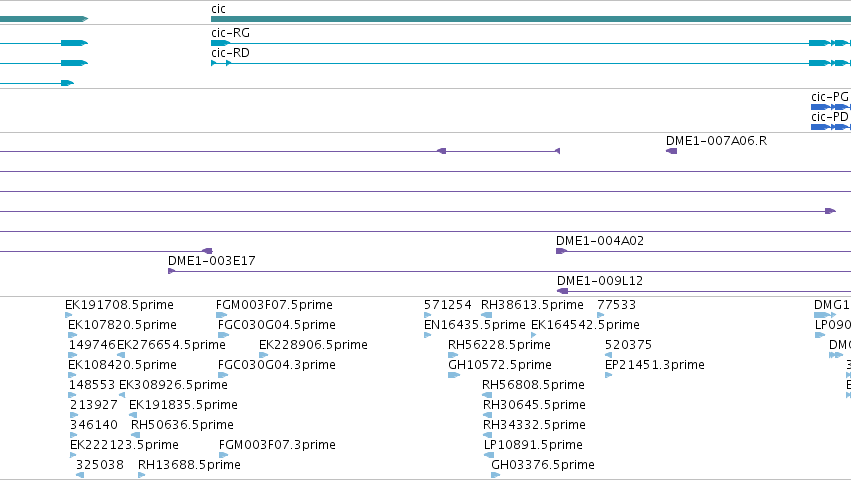
Task: Open the cic-RD transcript label
Action: coord(231,53)
